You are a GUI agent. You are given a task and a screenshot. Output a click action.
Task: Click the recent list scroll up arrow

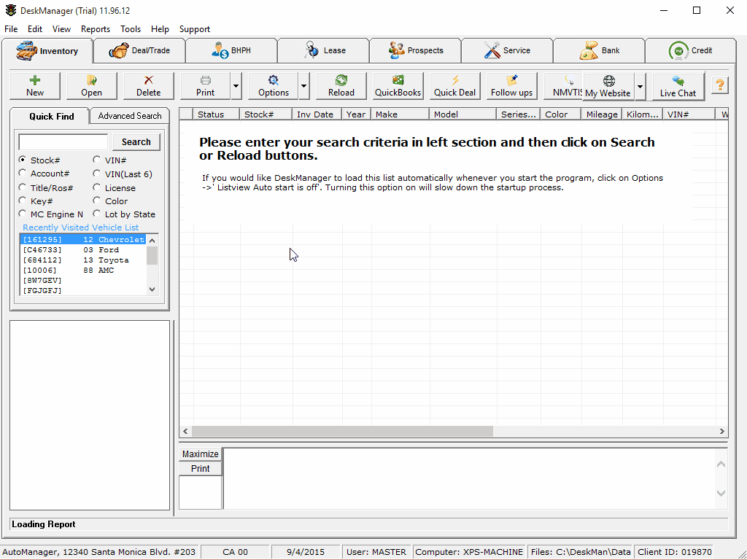(x=152, y=241)
